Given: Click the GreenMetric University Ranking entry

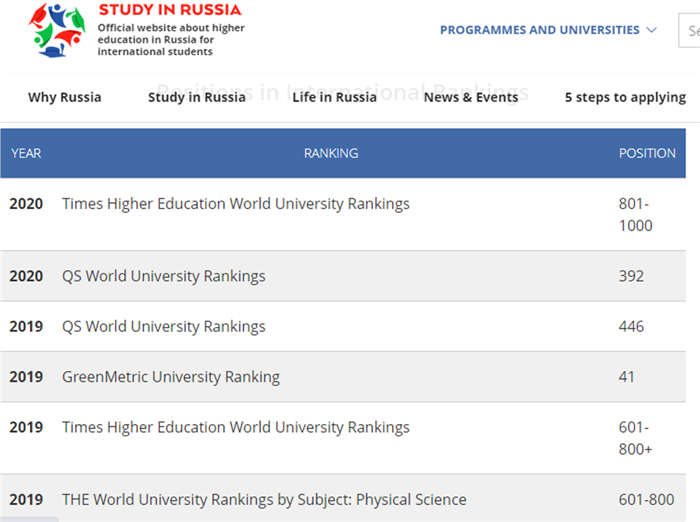Looking at the screenshot, I should point(170,377).
